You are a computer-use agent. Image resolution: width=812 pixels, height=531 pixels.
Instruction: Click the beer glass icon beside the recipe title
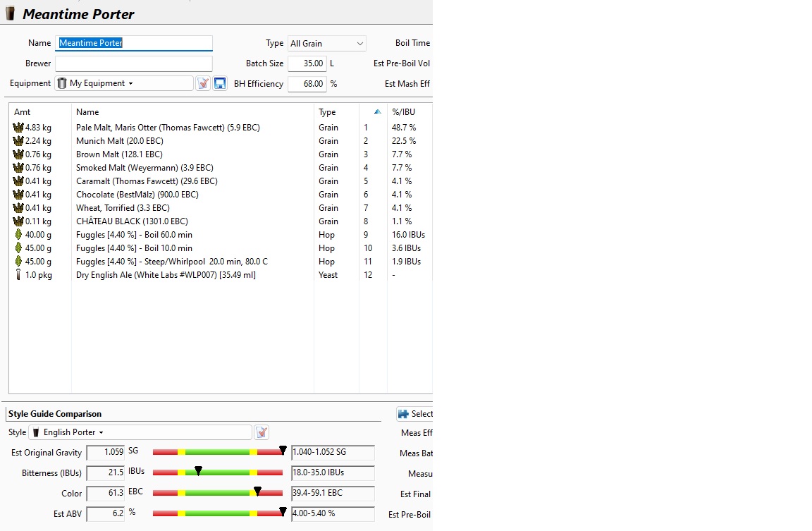[x=11, y=14]
